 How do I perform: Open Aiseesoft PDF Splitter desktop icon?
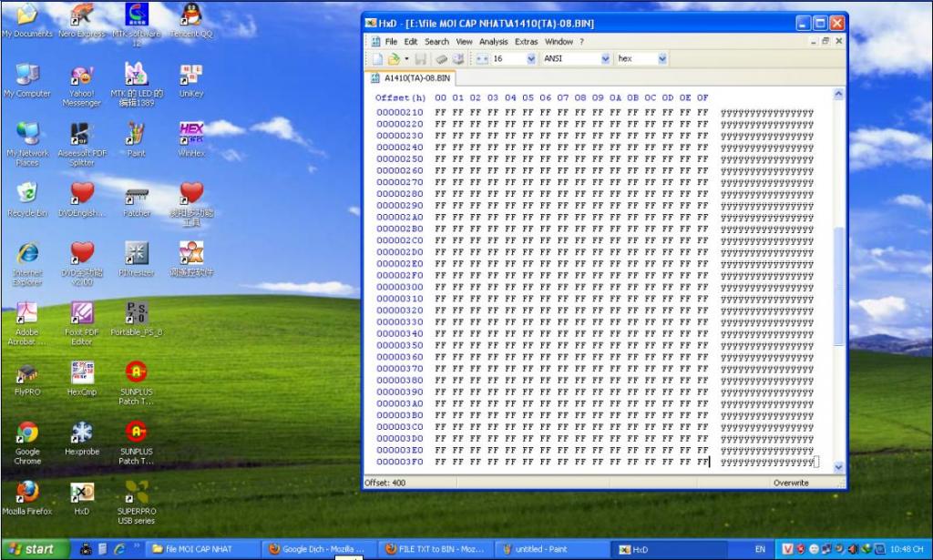tap(81, 145)
